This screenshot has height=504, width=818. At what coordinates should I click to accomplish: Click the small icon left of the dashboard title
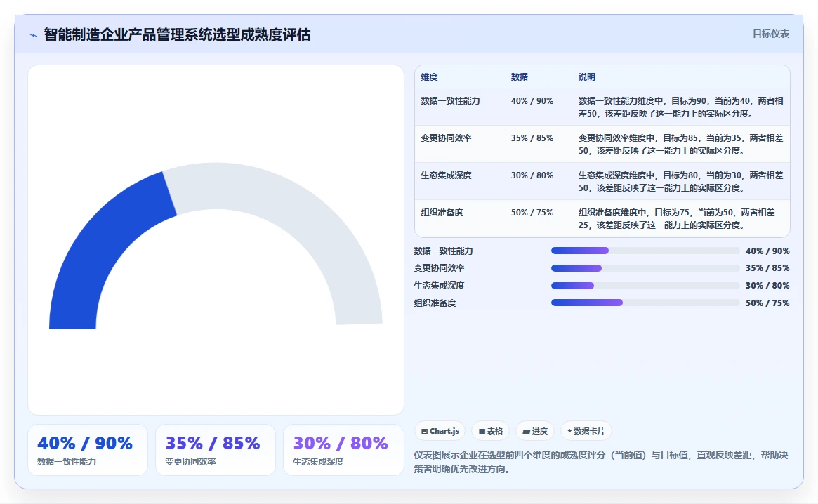(34, 36)
